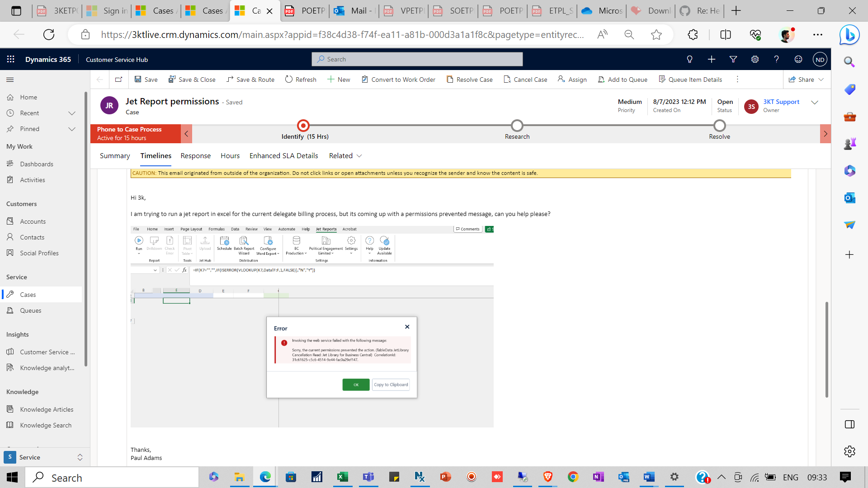The height and width of the screenshot is (488, 868).
Task: Launch Excel from the taskbar
Action: 343,477
